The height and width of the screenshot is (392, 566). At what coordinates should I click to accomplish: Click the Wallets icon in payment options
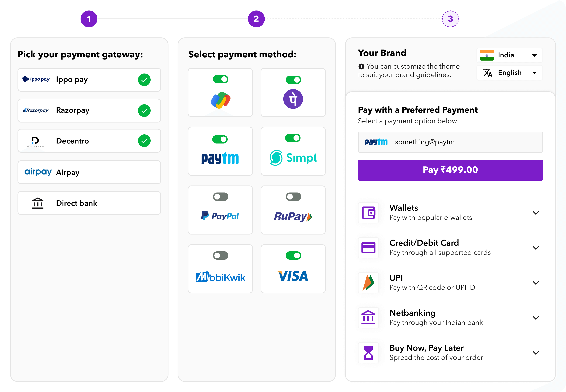coord(368,213)
